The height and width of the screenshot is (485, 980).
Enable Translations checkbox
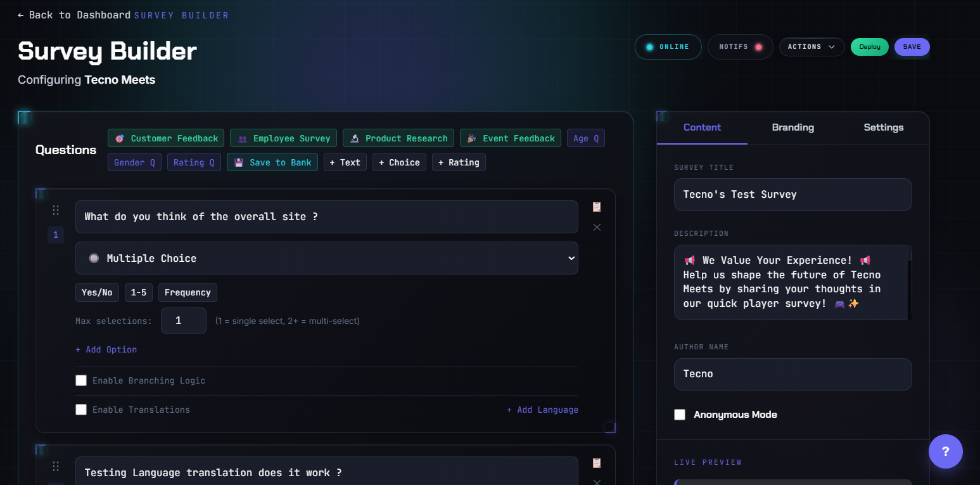click(81, 410)
